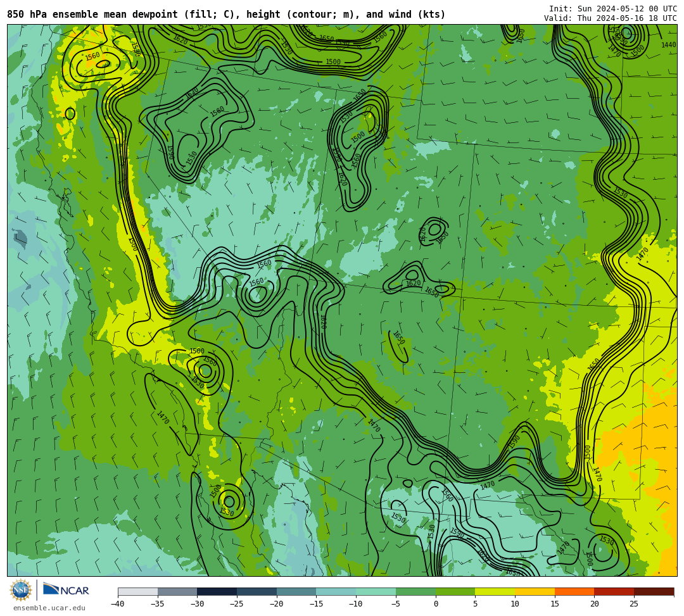Pick the dark red 20 to 25 swatch

point(614,592)
